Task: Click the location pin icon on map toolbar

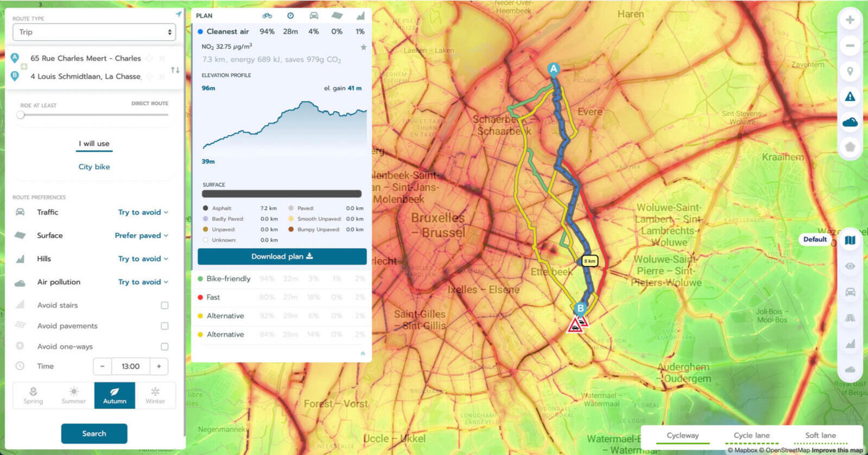Action: point(850,71)
